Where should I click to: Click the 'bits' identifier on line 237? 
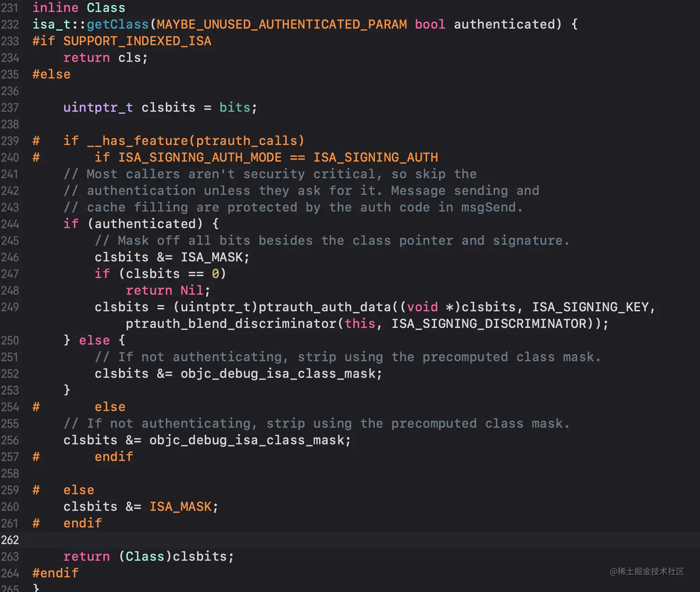point(235,108)
